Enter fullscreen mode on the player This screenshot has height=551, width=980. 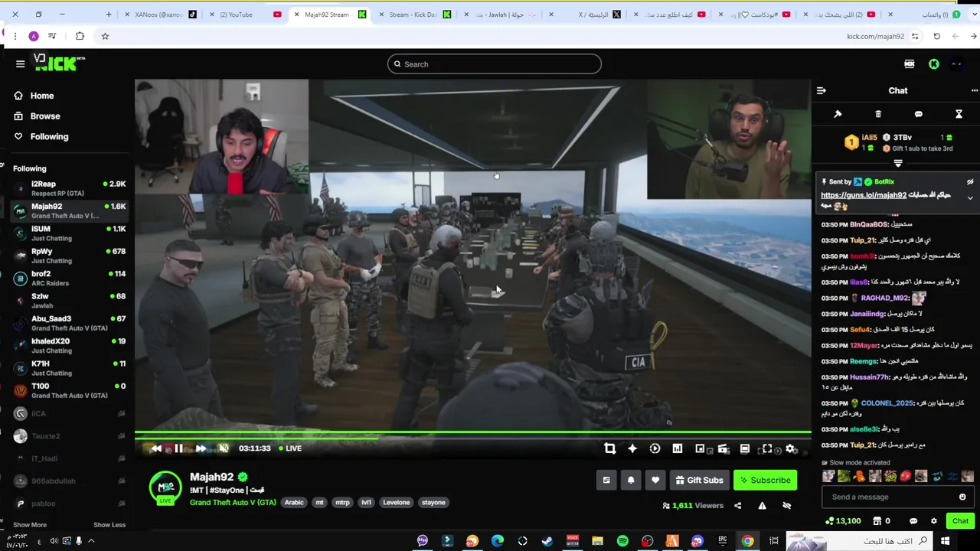point(767,449)
